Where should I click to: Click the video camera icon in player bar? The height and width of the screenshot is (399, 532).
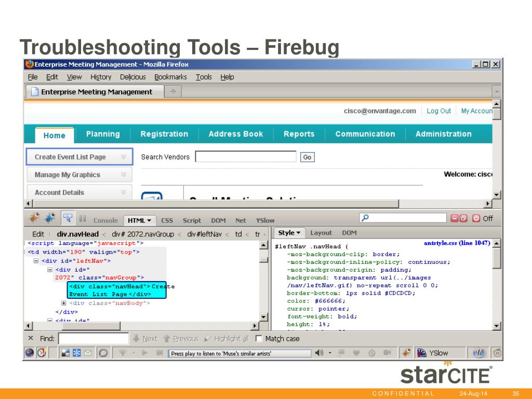[387, 353]
